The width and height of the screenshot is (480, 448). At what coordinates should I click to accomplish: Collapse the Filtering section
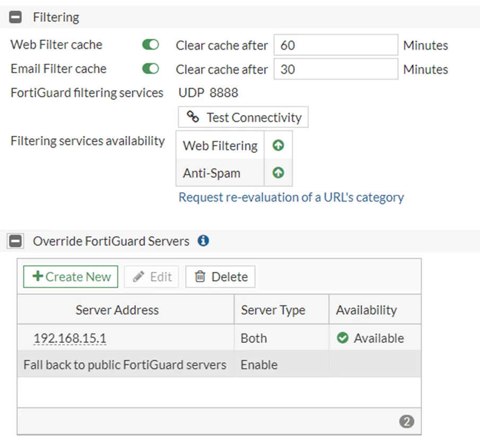(15, 17)
